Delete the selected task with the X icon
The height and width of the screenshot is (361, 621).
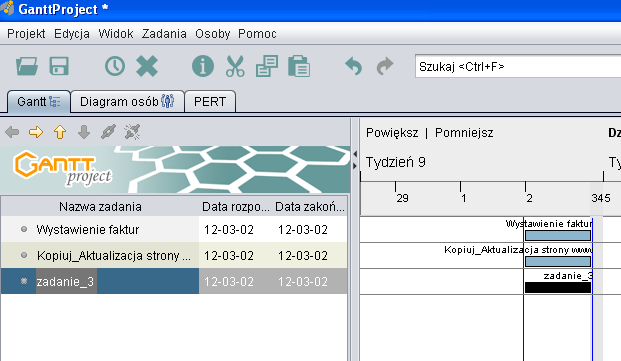147,66
